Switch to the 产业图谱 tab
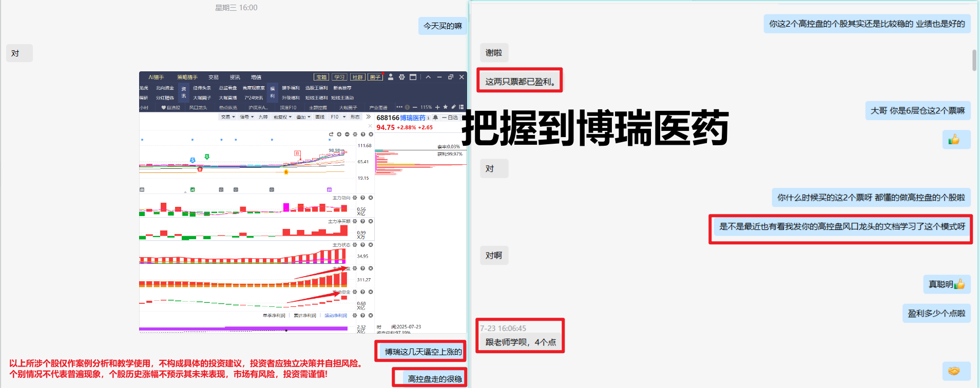The image size is (980, 388). click(378, 107)
